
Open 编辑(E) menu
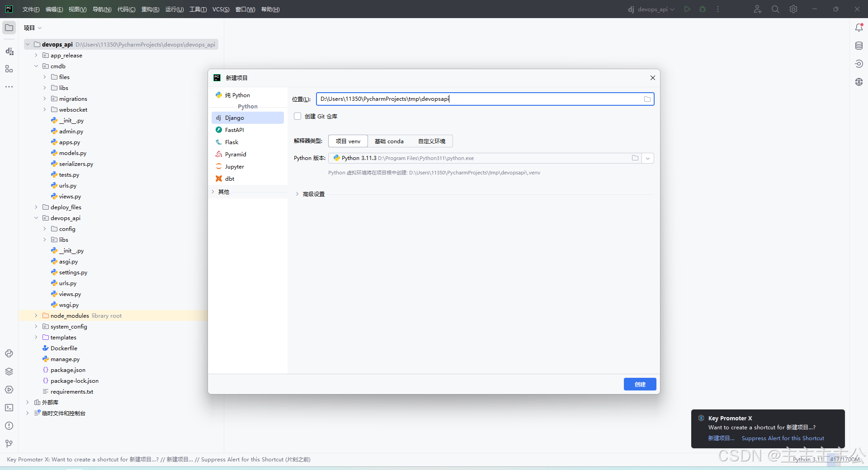coord(54,9)
